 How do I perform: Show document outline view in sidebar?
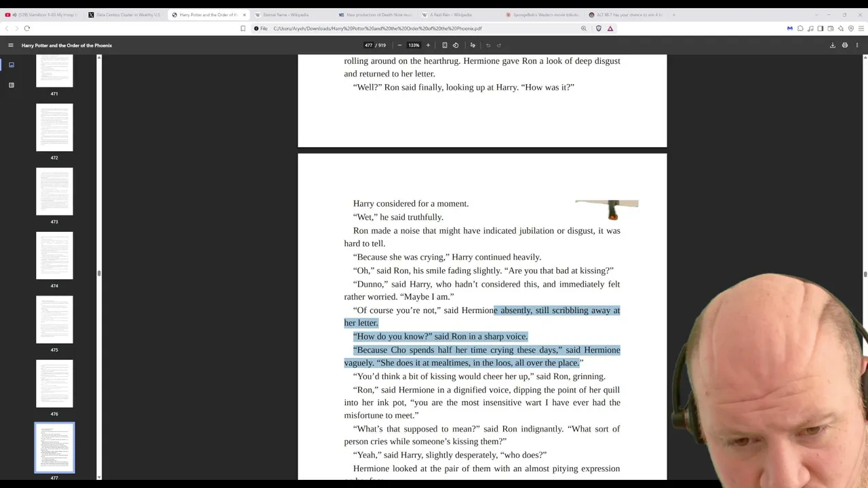pyautogui.click(x=12, y=85)
